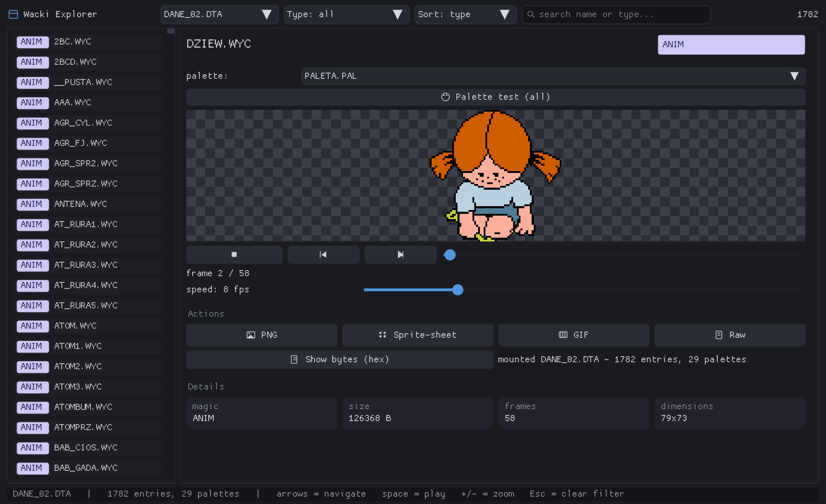Click 'Esc = clear filter' in status bar
The width and height of the screenshot is (826, 504).
coord(577,494)
